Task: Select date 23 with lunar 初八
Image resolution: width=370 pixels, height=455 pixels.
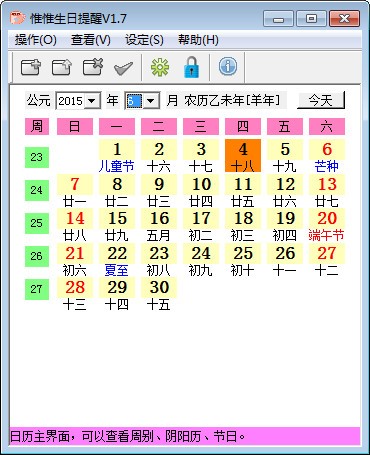Action: [x=159, y=260]
